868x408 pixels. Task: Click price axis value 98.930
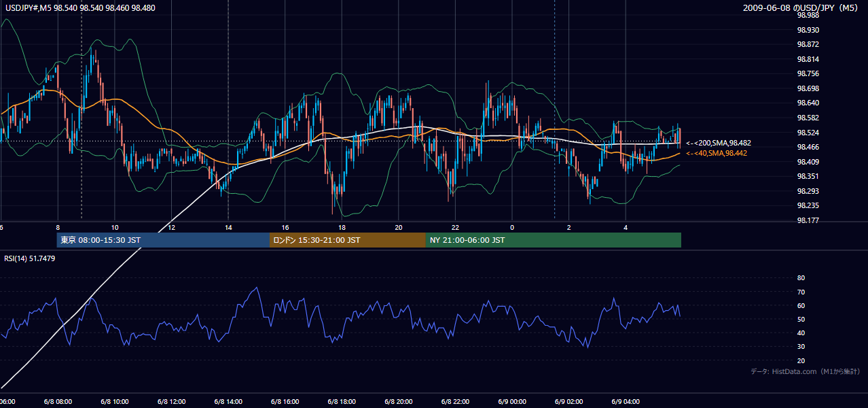click(x=808, y=30)
